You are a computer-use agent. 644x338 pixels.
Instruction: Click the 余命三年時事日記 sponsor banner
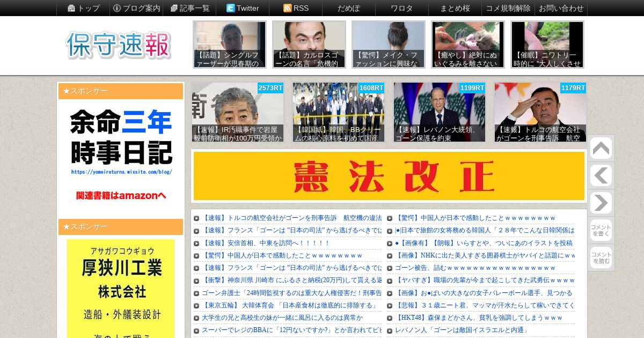121,156
